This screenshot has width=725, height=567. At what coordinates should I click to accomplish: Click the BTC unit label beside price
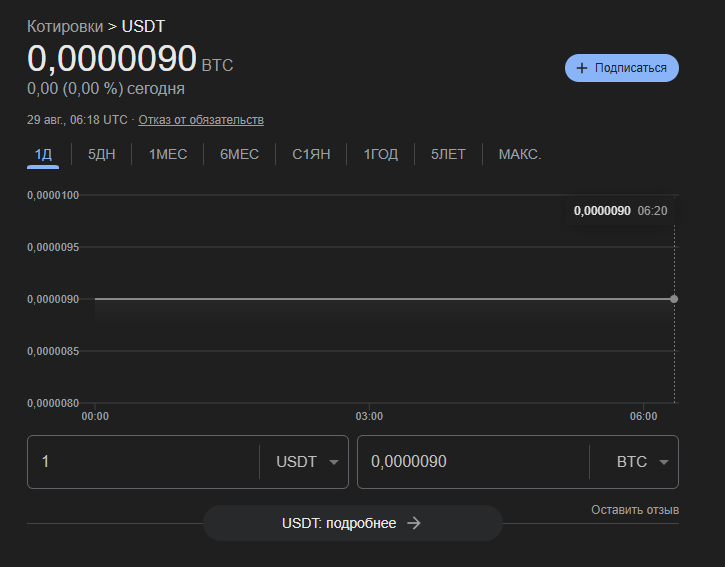coord(217,65)
